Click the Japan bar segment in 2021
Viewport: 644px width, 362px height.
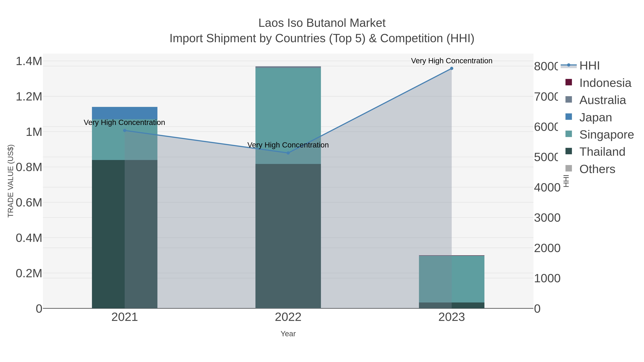click(x=125, y=113)
